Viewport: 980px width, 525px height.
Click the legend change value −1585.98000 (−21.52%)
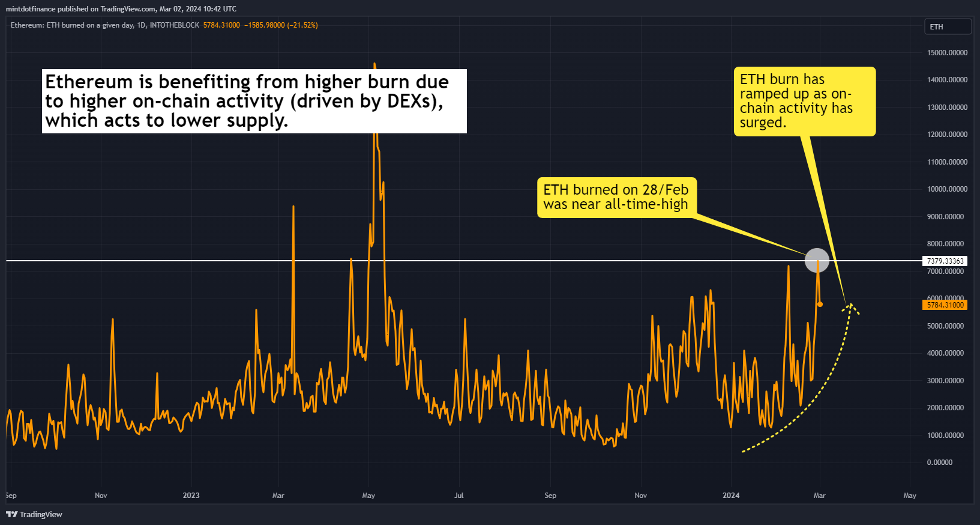point(281,25)
